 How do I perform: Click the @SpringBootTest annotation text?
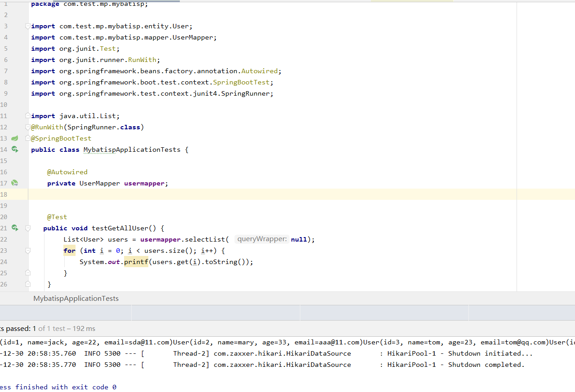point(61,138)
